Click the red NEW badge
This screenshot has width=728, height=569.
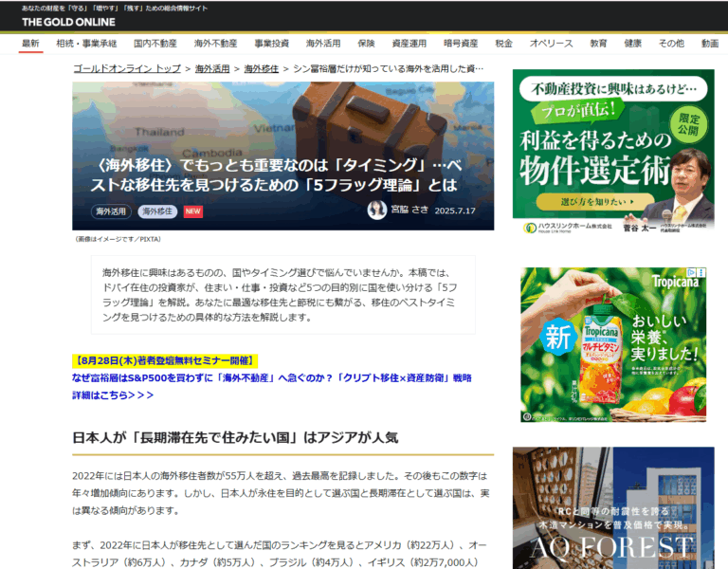pos(193,211)
